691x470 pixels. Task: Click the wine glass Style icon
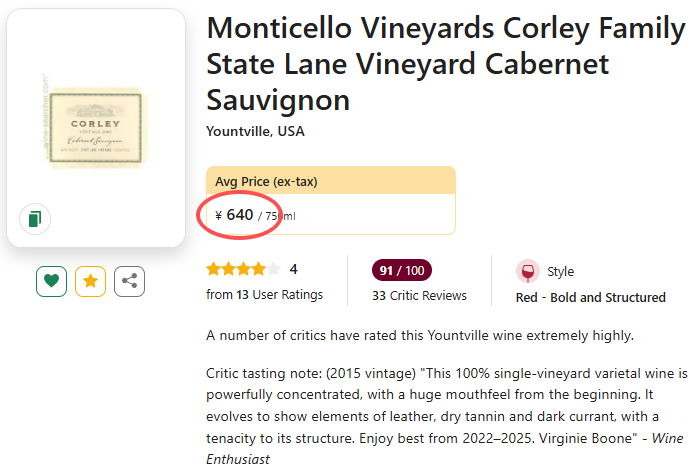tap(526, 271)
